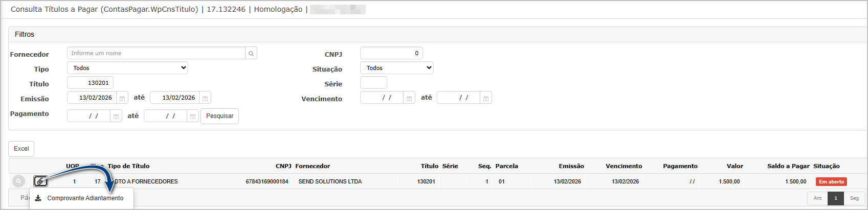The width and height of the screenshot is (868, 210).
Task: Open the Vencimento end date calendar icon
Action: [486, 98]
